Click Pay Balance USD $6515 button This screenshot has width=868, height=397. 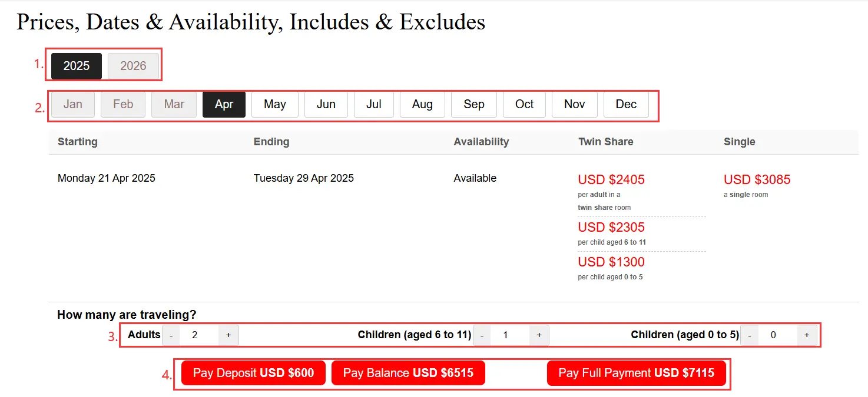point(408,373)
